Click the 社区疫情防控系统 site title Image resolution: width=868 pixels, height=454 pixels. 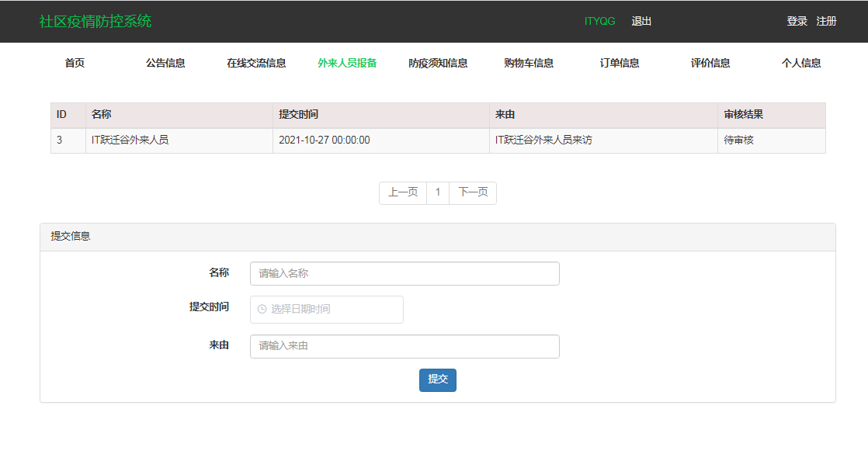[x=95, y=21]
